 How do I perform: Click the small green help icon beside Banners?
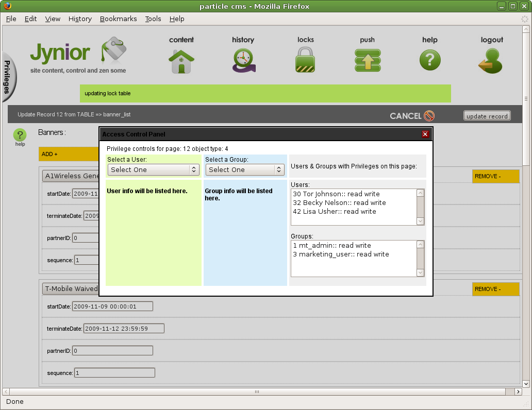pyautogui.click(x=20, y=136)
